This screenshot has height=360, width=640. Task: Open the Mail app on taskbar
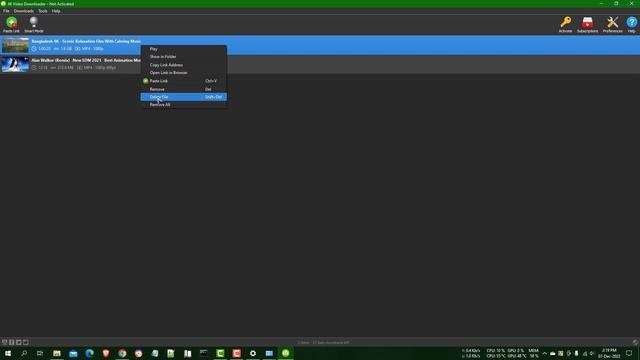point(73,353)
